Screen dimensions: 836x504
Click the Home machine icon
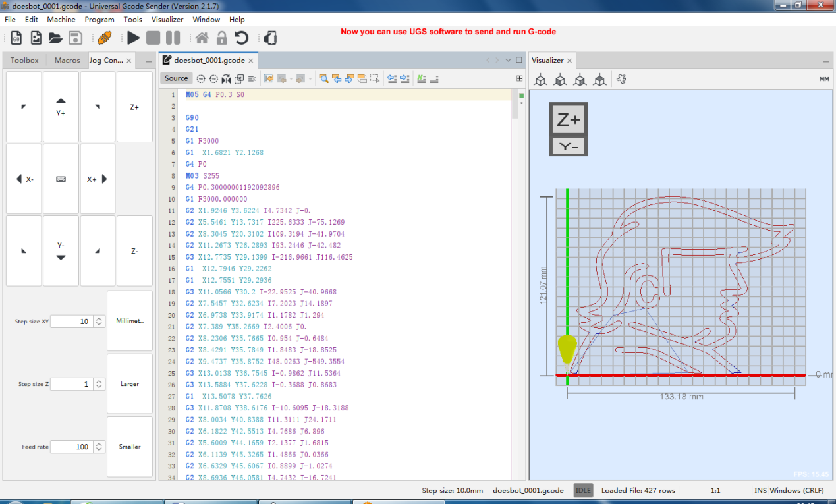[x=202, y=38]
